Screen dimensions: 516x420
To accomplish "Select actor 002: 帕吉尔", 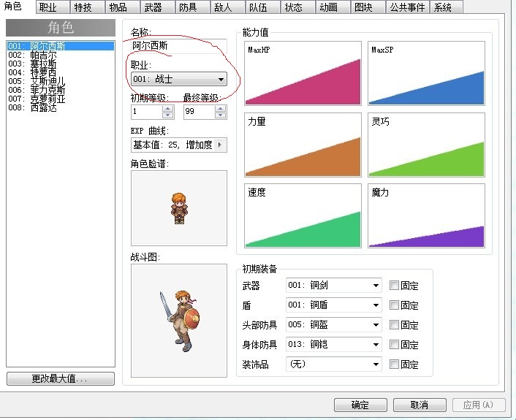I will [x=61, y=55].
